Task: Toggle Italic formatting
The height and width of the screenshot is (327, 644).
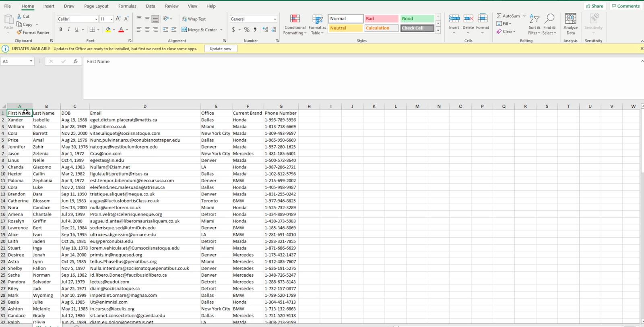Action: (x=69, y=30)
